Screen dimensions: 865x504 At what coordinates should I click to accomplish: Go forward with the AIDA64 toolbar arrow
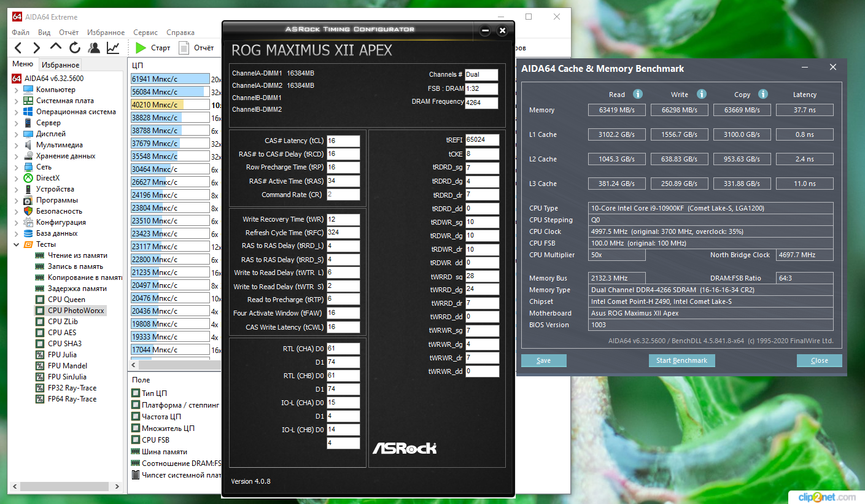(x=37, y=48)
